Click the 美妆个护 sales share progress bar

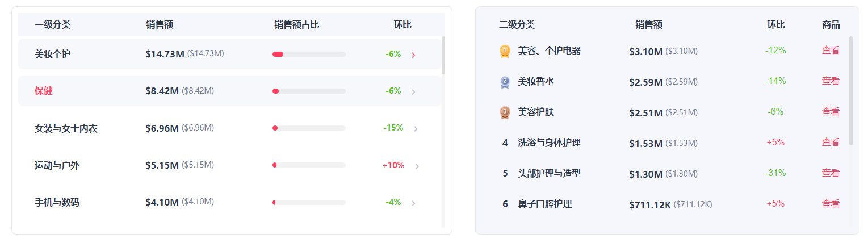tap(309, 55)
